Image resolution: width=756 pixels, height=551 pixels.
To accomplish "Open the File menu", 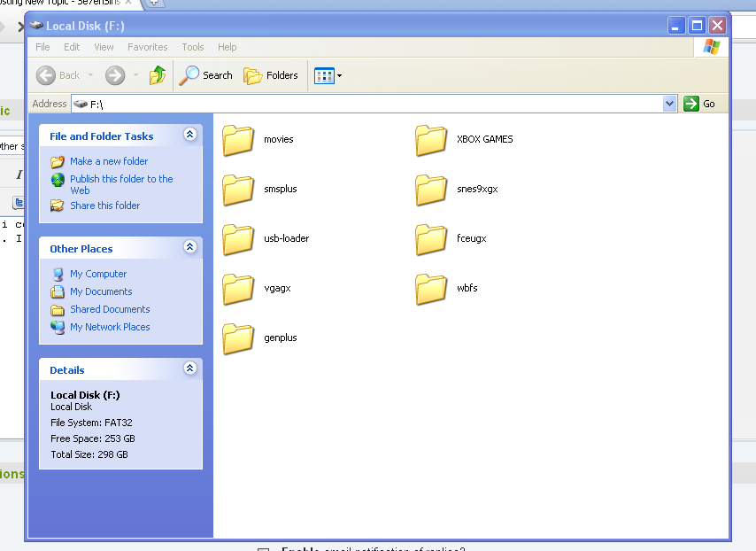I will point(42,47).
